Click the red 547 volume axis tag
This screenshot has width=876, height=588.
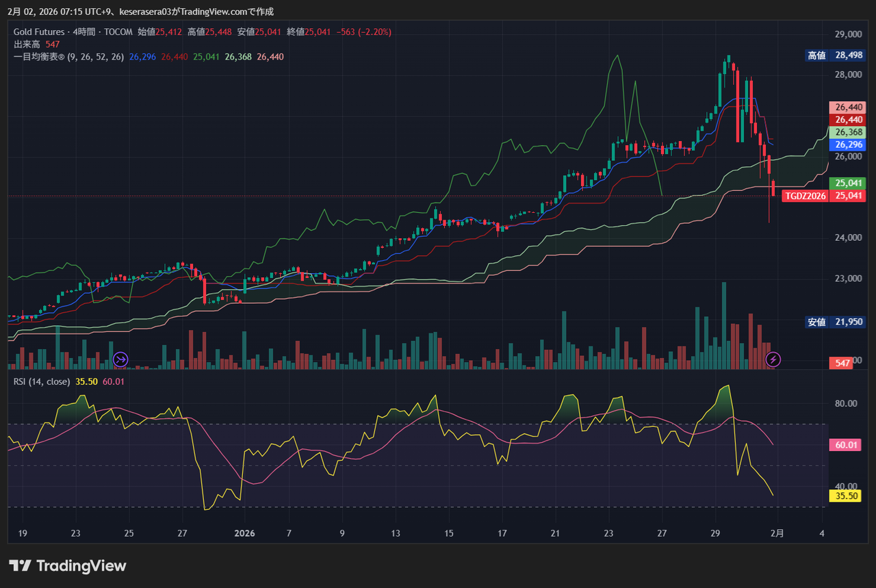coord(841,363)
